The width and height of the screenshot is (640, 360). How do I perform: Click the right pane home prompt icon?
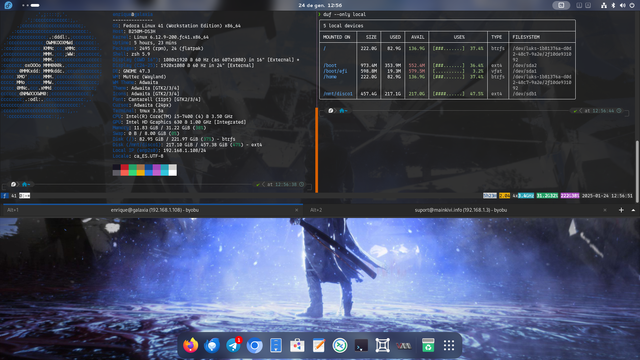coord(342,111)
